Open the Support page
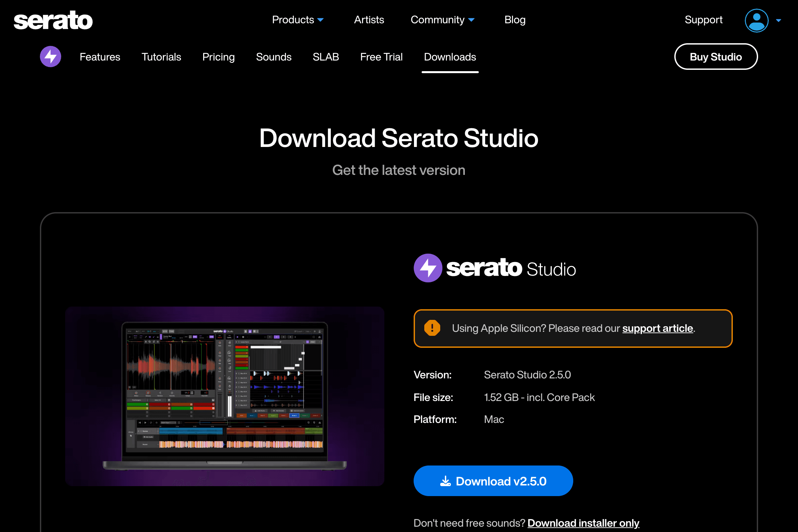798x532 pixels. coord(703,20)
